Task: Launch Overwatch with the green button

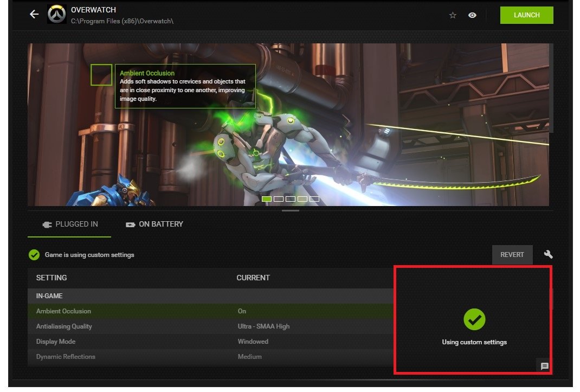Action: pos(526,15)
